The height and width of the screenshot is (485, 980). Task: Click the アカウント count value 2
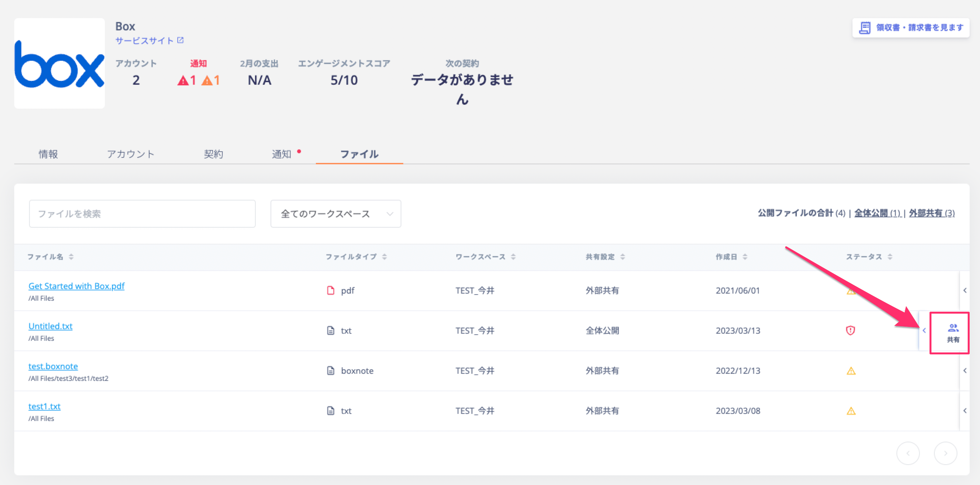(x=136, y=80)
